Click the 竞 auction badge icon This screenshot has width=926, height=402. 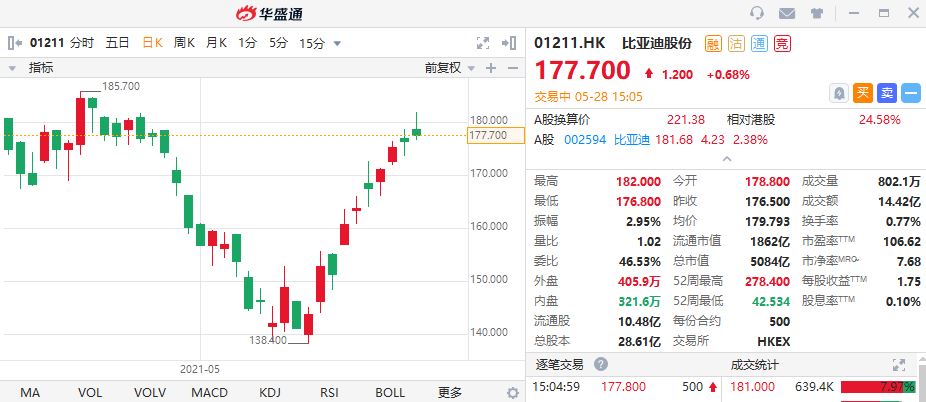(x=782, y=43)
